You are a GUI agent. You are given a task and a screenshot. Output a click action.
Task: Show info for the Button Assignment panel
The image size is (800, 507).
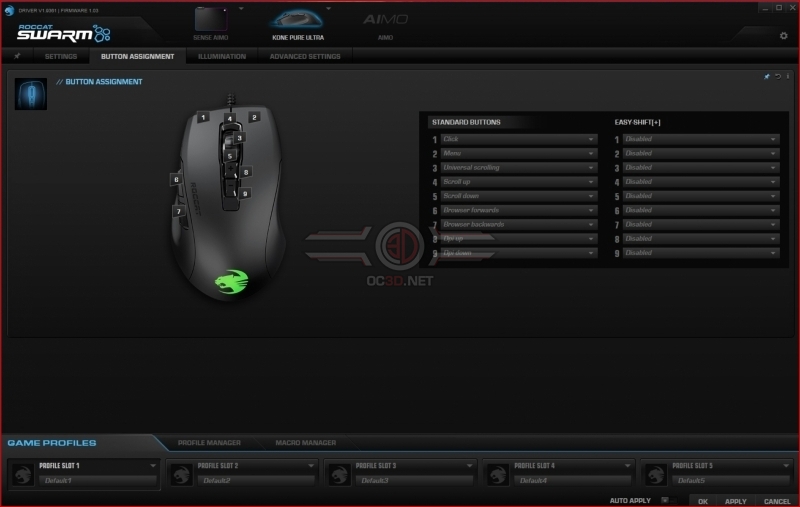coord(788,77)
